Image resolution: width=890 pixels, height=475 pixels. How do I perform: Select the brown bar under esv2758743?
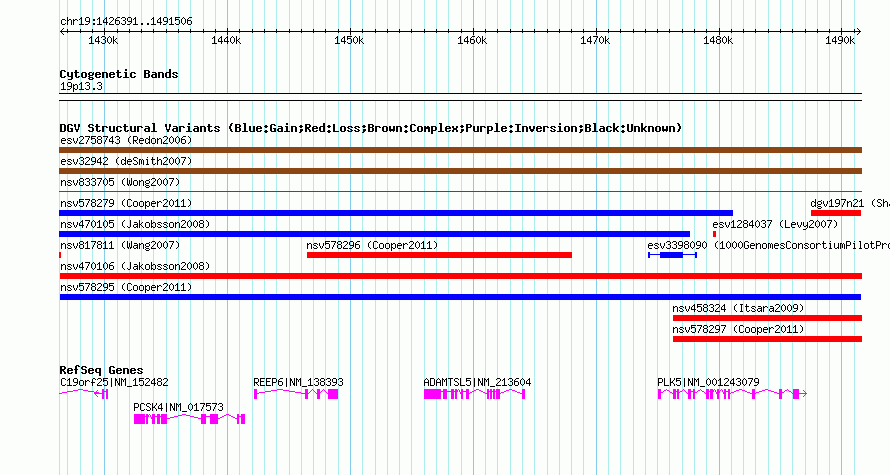point(460,150)
